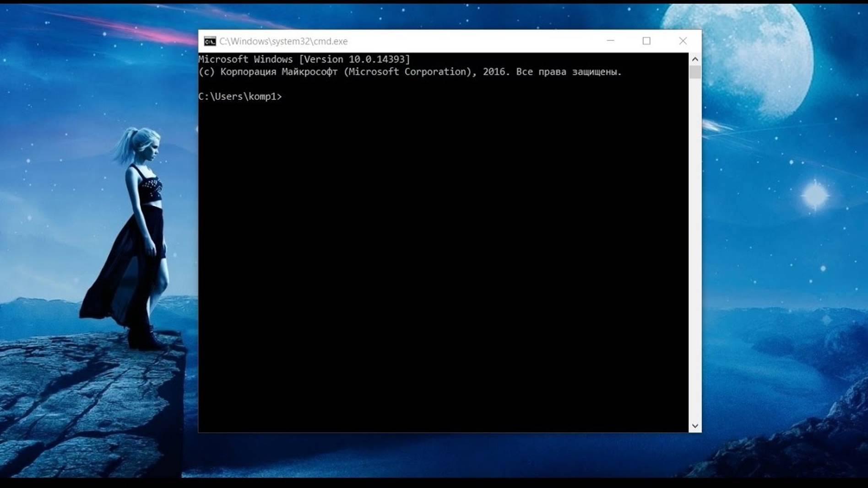Minimize the command prompt window
The image size is (868, 488).
609,41
